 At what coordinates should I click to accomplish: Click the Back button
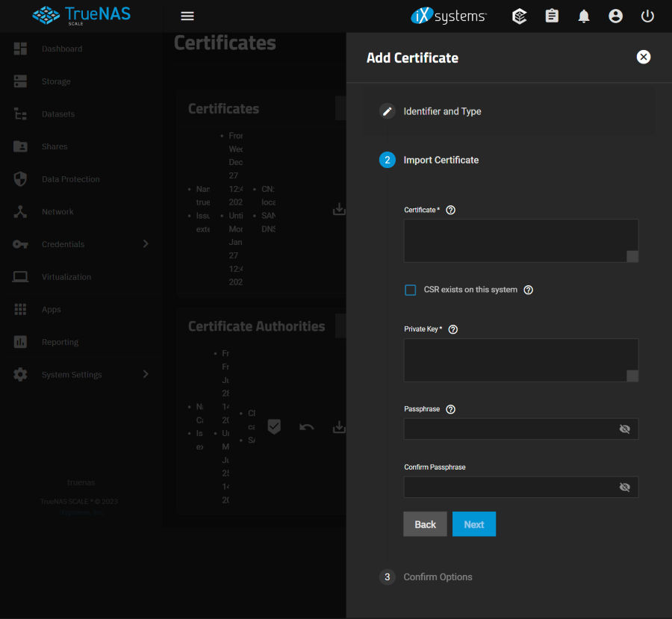[425, 524]
